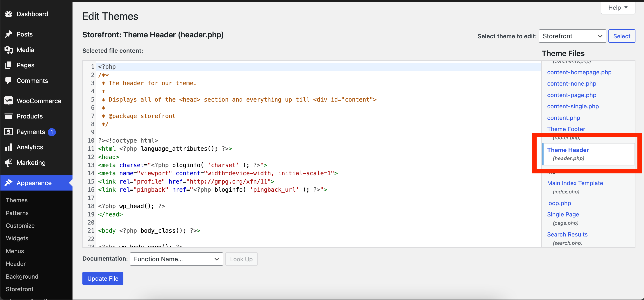Click the Update File button
The height and width of the screenshot is (300, 644).
pyautogui.click(x=103, y=278)
